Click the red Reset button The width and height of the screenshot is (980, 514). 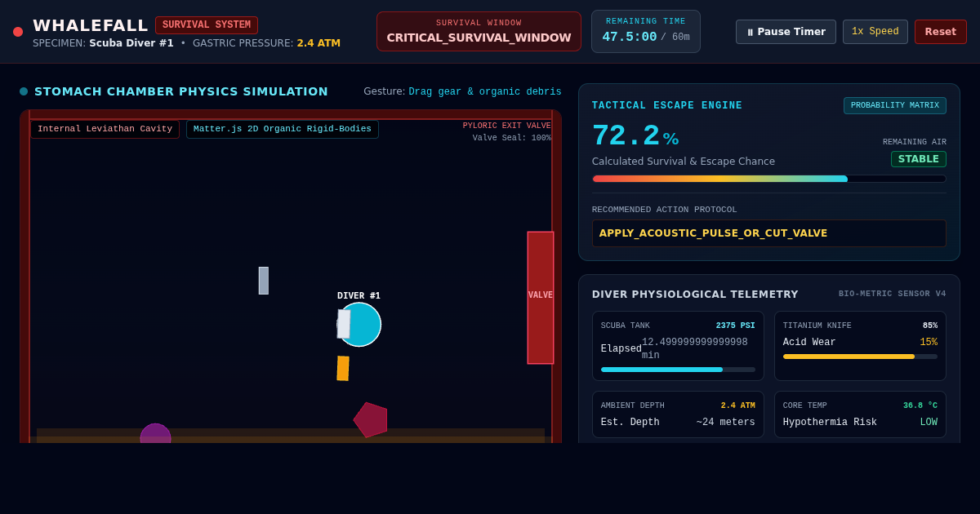940,32
